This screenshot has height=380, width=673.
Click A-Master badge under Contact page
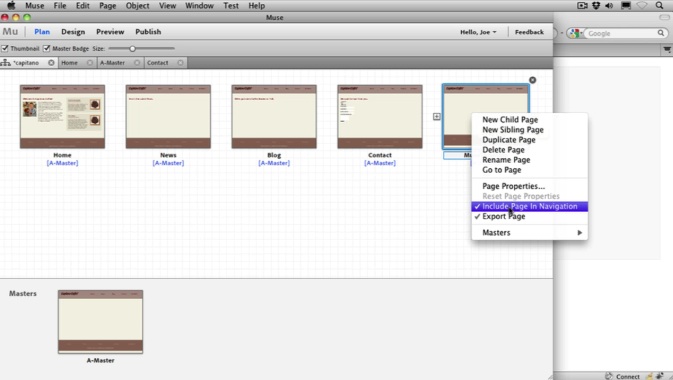click(380, 163)
